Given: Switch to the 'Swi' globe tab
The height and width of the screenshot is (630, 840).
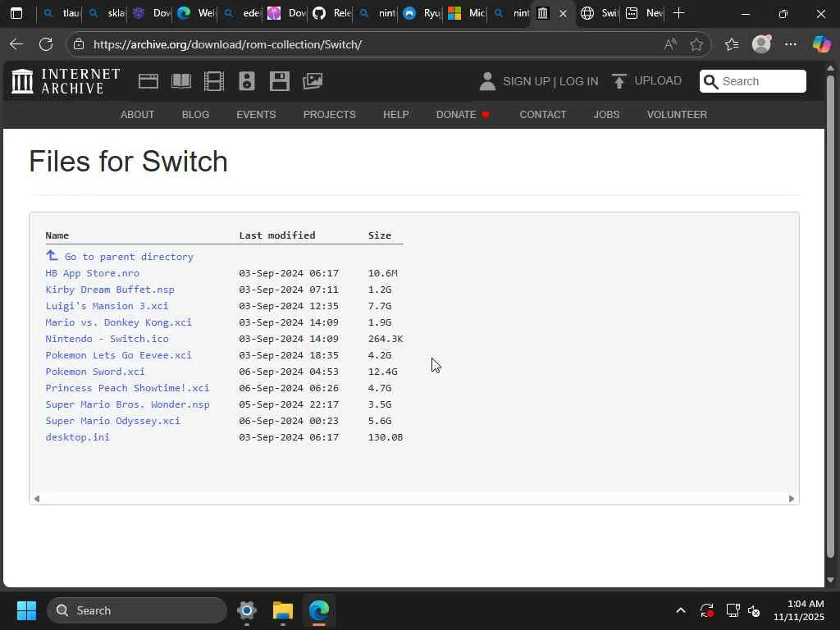Looking at the screenshot, I should tap(600, 13).
